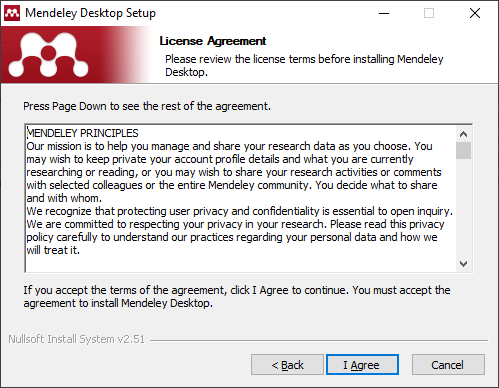Cancel the Mendeley Desktop installation

click(x=448, y=365)
